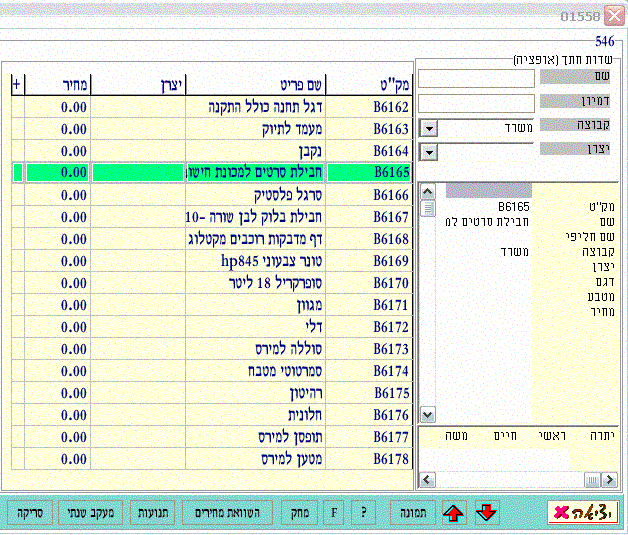Image resolution: width=628 pixels, height=535 pixels.
Task: Click the red down arrow button
Action: 487,513
